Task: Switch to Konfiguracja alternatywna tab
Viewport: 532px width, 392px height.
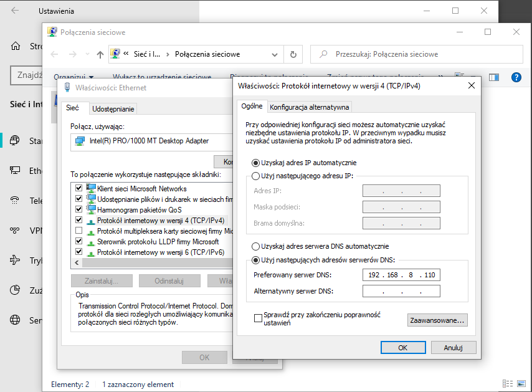Action: click(310, 107)
